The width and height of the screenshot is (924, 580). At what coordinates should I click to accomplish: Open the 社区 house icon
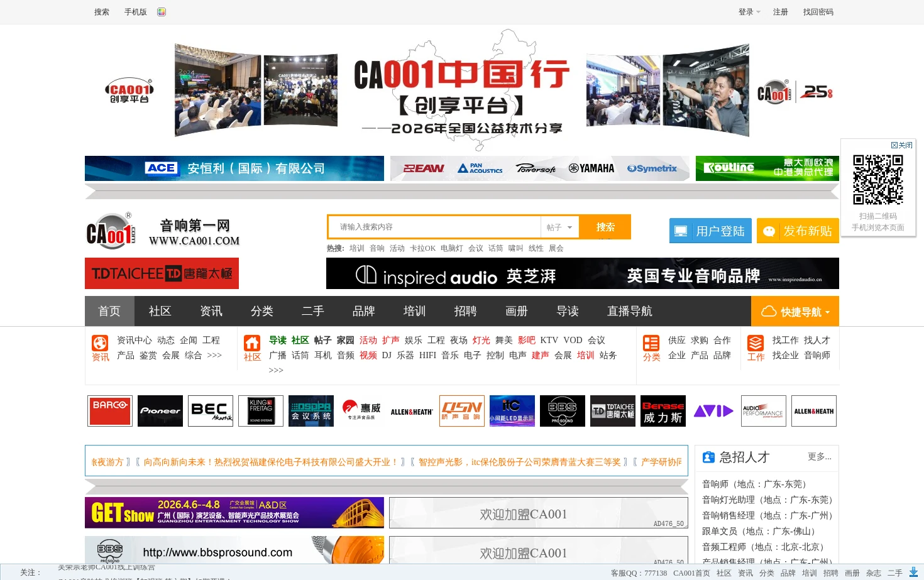coord(252,343)
